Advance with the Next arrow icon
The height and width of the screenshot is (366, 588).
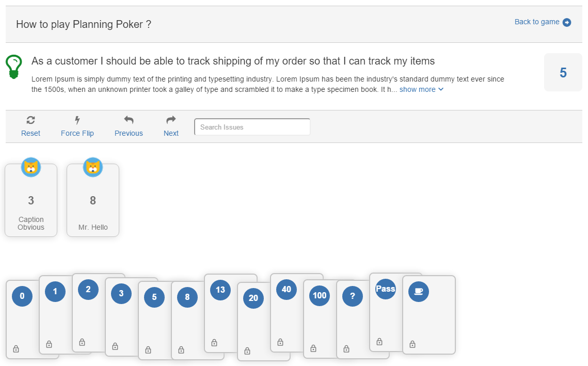coord(171,120)
